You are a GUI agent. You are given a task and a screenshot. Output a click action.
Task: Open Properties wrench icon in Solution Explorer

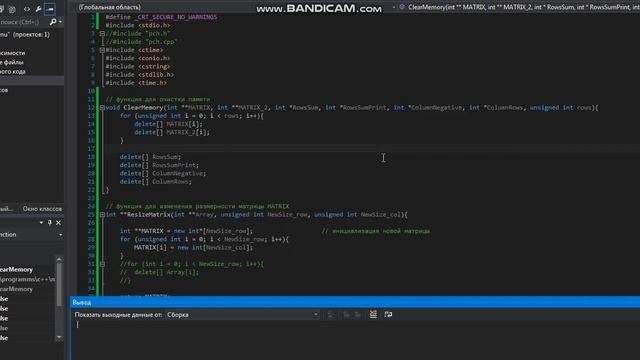(x=38, y=9)
